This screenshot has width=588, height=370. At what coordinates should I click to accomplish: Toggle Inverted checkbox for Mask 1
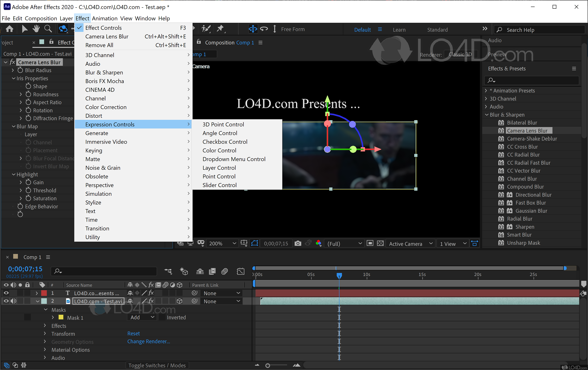coord(162,317)
